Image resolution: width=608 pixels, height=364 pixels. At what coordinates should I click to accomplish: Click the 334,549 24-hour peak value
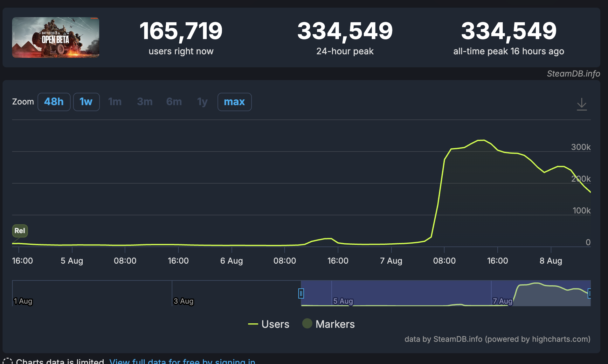(345, 31)
